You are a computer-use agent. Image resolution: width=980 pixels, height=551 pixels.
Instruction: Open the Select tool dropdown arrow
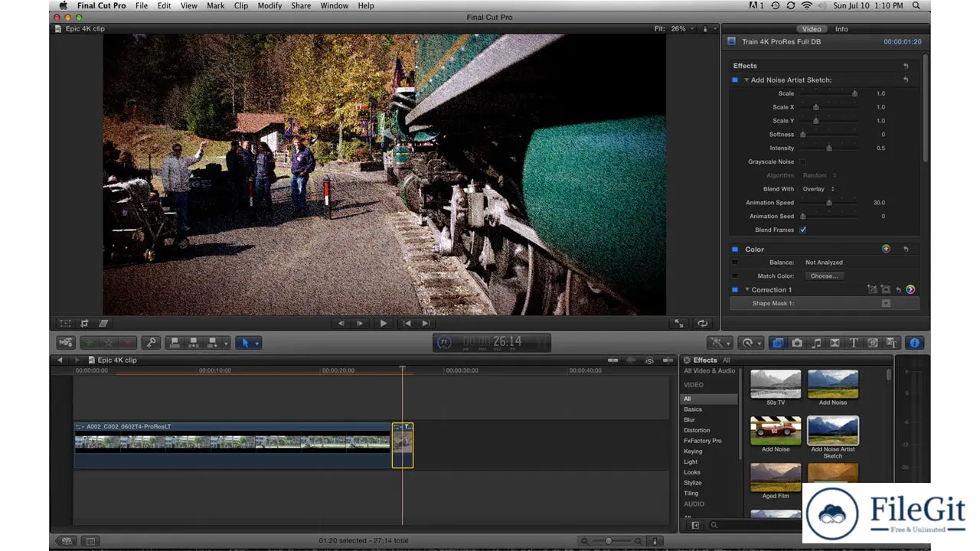coord(256,343)
